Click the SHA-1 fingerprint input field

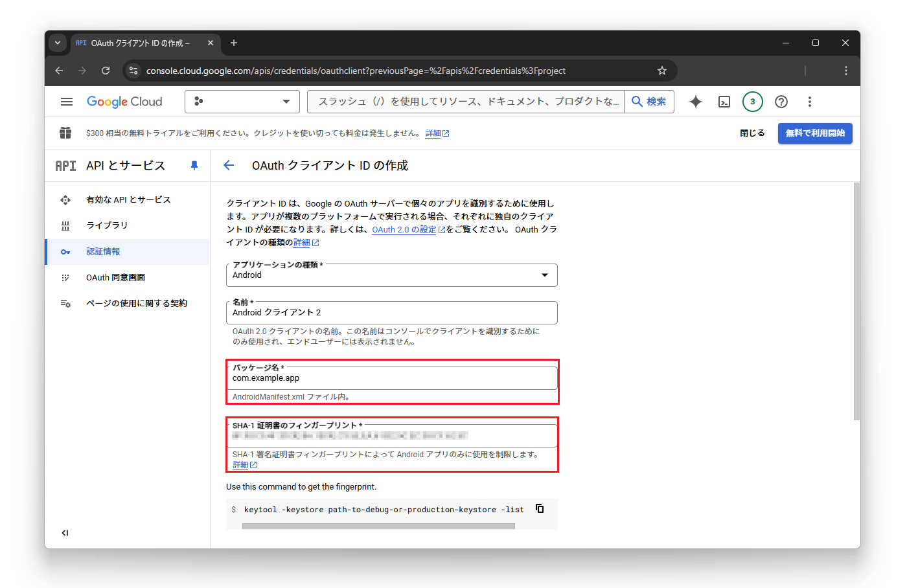point(392,436)
